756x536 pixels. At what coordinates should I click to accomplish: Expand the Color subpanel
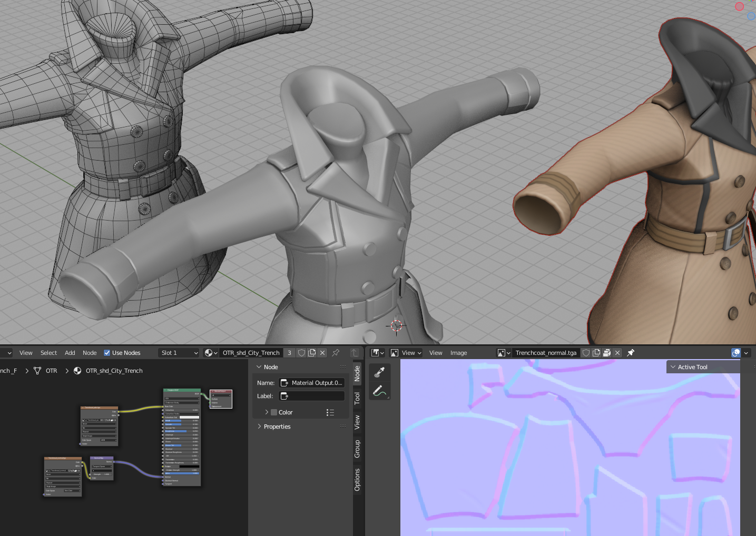pyautogui.click(x=267, y=412)
